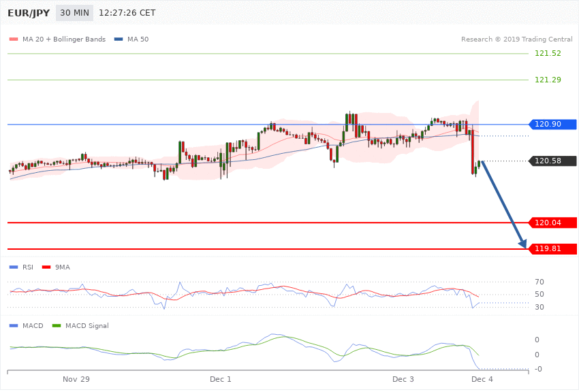Click the Dec 4 date axis label
The width and height of the screenshot is (579, 392).
tap(482, 379)
